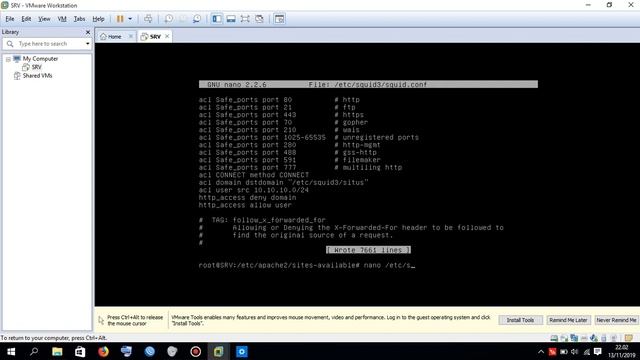Image resolution: width=640 pixels, height=360 pixels.
Task: Click the Send Ctrl+Alt+Del toolbar icon
Action: [148, 19]
